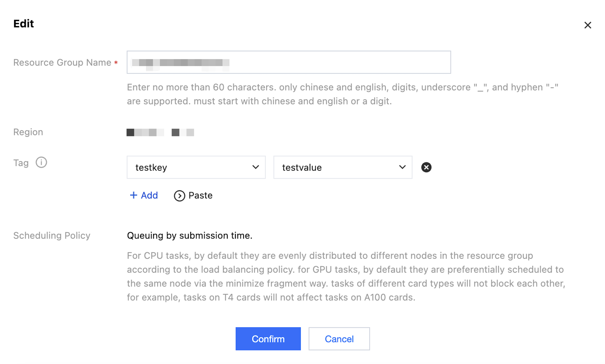Screen dimensions: 605x364
Task: Click the Region label
Action: tap(28, 132)
